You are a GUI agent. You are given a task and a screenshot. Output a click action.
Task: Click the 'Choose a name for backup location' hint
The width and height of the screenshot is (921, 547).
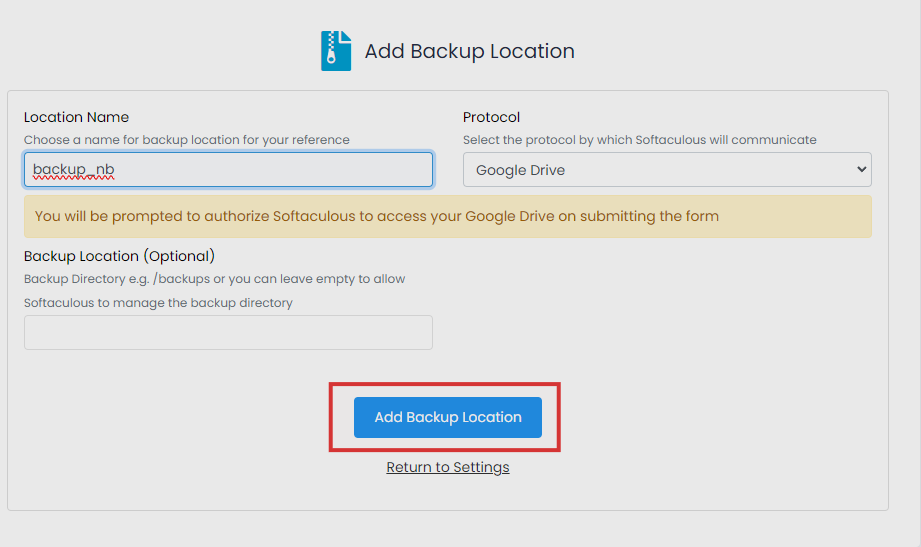click(187, 140)
